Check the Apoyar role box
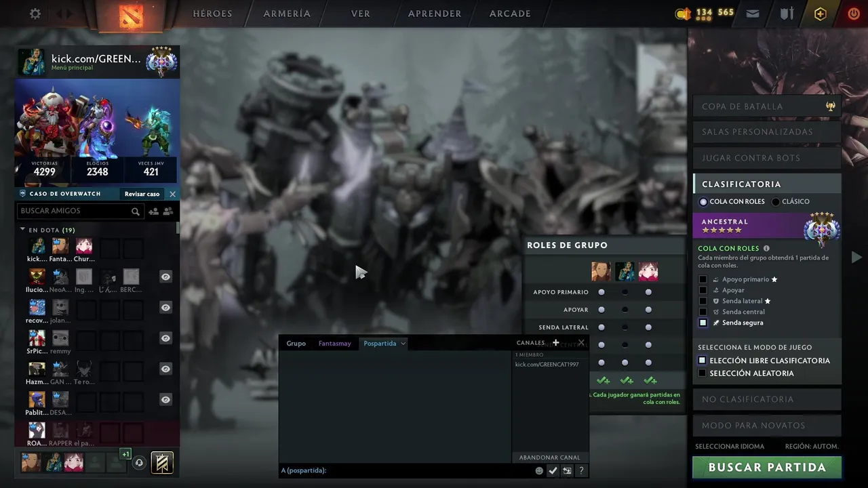Image resolution: width=868 pixels, height=488 pixels. click(x=703, y=290)
